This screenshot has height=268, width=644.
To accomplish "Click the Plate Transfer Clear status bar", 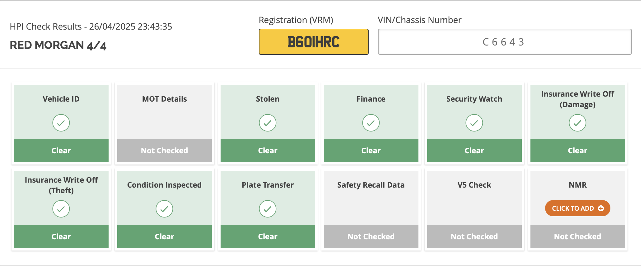I will (x=268, y=237).
